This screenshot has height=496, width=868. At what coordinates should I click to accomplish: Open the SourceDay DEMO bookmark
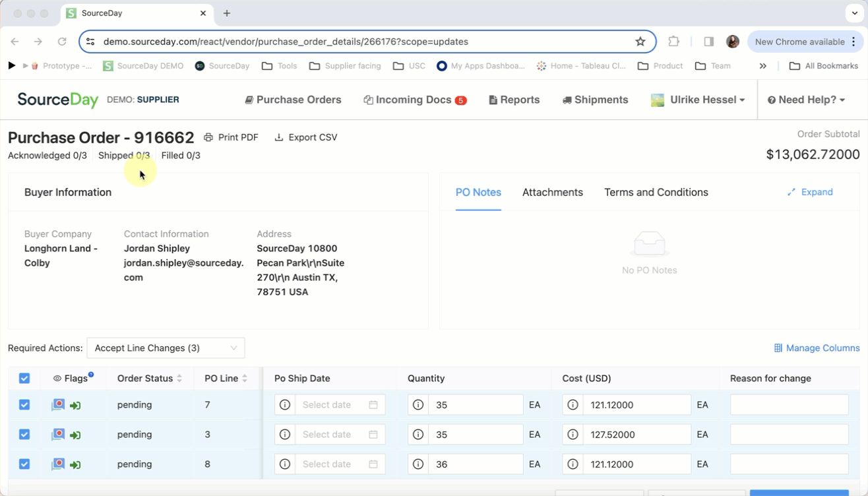pyautogui.click(x=143, y=66)
